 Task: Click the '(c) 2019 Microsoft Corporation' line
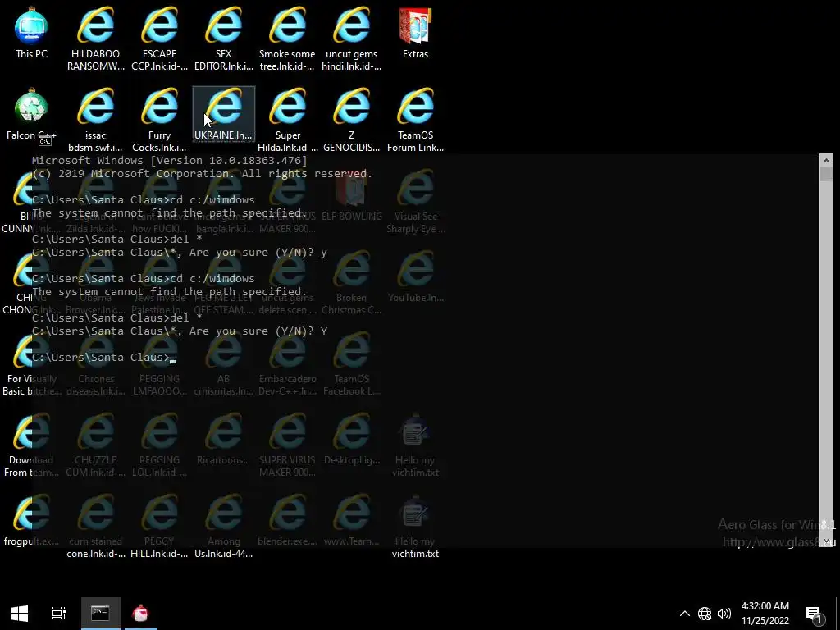point(202,174)
